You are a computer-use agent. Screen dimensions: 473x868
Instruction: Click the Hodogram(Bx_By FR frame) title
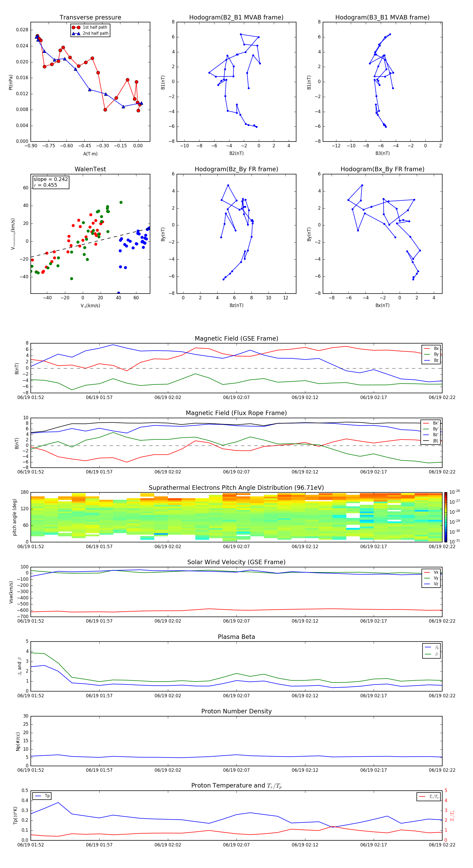click(382, 169)
